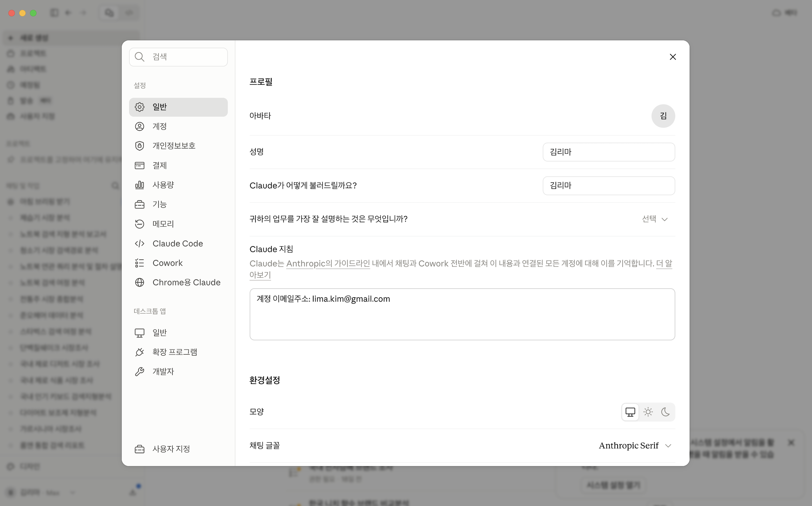Open the 채팅 글꼴 Anthropic Serif dropdown

635,446
